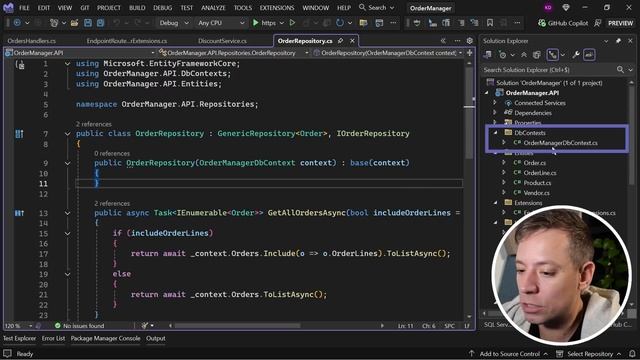Click Select Repository in status bar
Viewport: 640px width, 360px height.
point(589,353)
